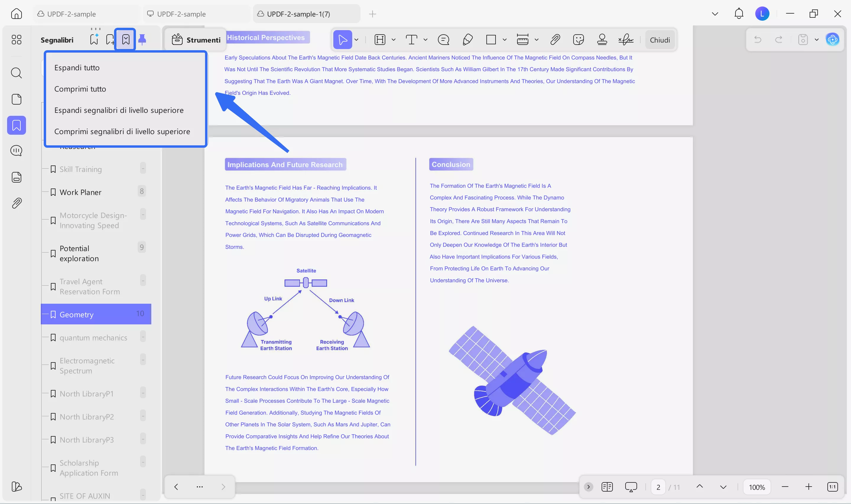This screenshot has height=504, width=851.
Task: Open the Strumenti tools panel
Action: [x=196, y=40]
